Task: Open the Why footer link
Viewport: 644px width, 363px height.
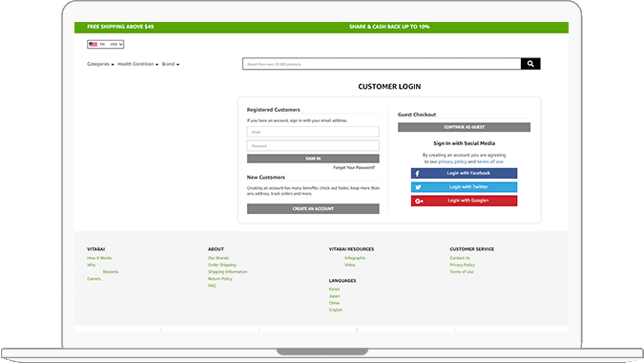Action: click(x=92, y=266)
